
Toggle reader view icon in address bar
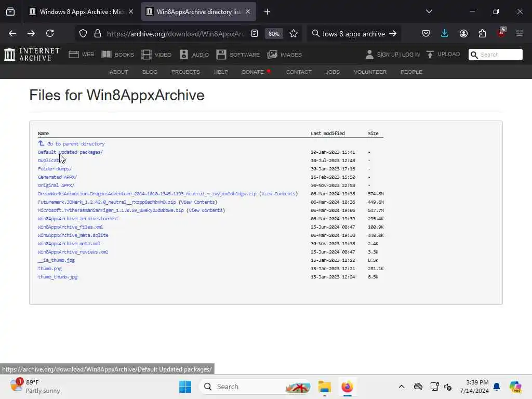[255, 34]
